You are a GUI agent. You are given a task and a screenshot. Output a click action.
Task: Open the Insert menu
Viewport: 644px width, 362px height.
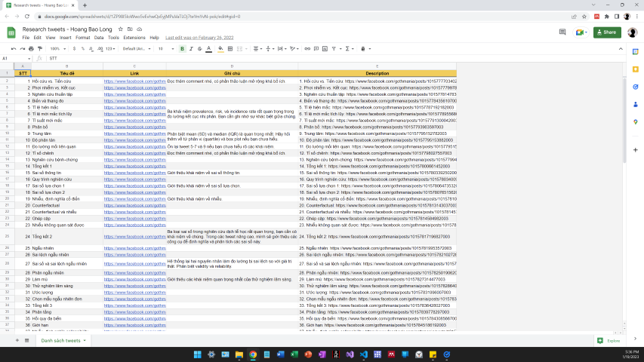65,38
